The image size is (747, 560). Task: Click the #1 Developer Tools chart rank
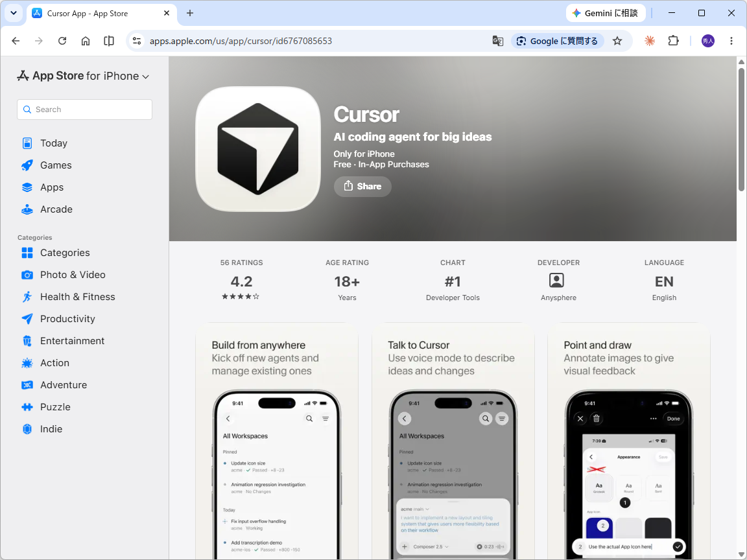pyautogui.click(x=453, y=281)
